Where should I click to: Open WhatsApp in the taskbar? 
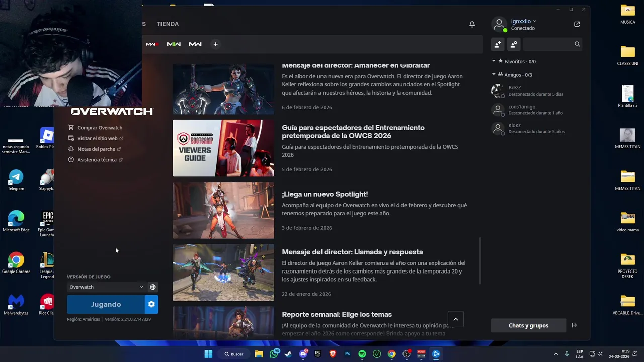pyautogui.click(x=274, y=354)
